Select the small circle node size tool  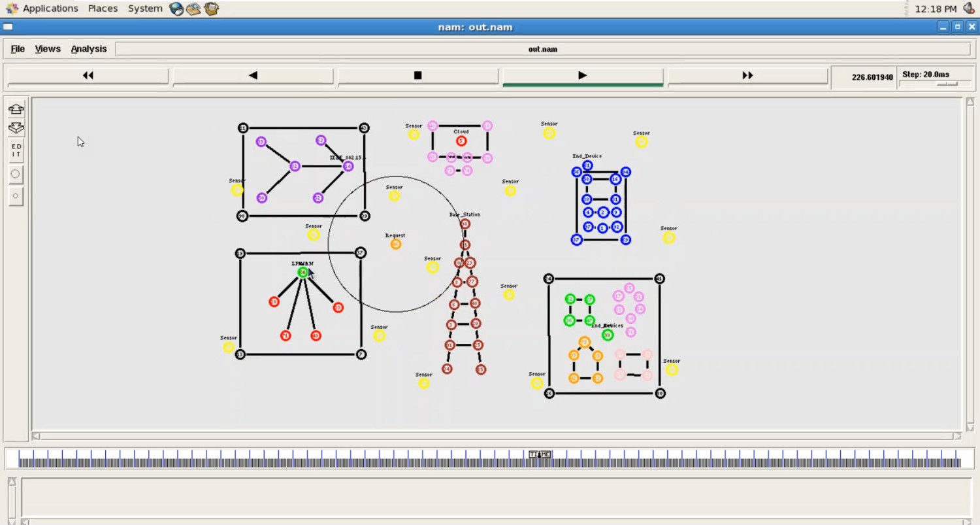click(x=16, y=195)
